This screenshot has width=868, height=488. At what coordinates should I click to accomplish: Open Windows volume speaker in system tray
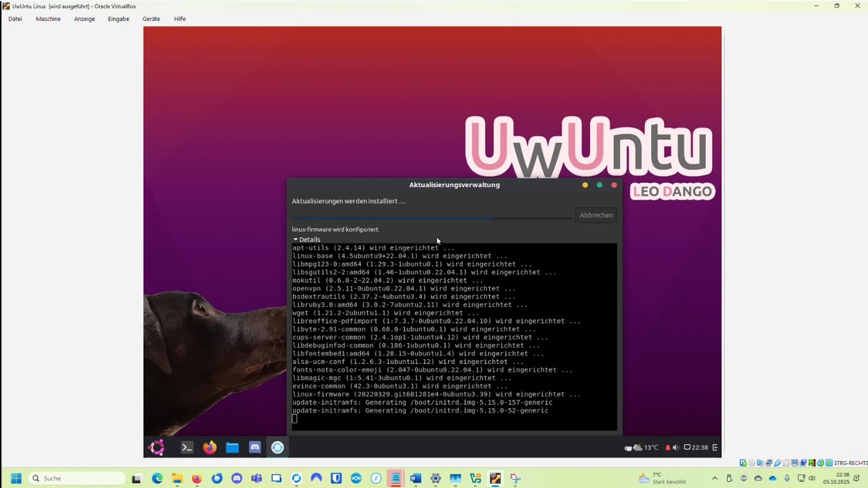[x=812, y=478]
